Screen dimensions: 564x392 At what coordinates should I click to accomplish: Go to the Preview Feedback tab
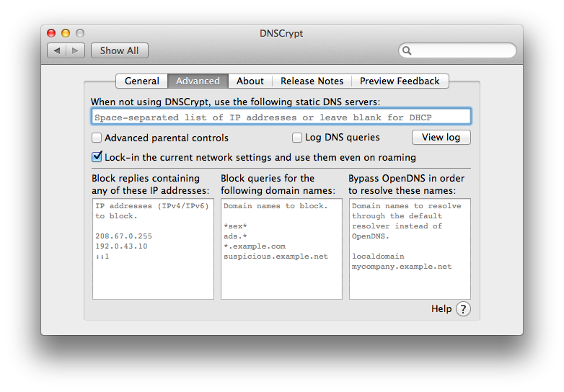coord(400,81)
